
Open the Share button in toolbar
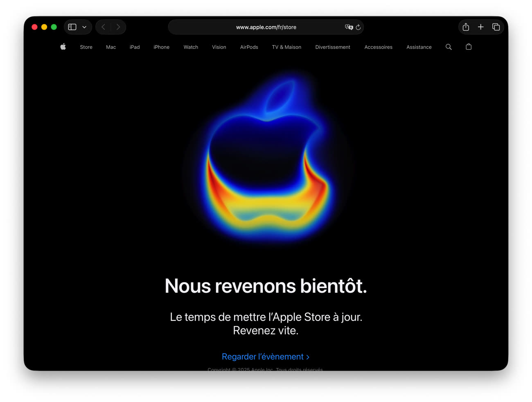coord(466,27)
